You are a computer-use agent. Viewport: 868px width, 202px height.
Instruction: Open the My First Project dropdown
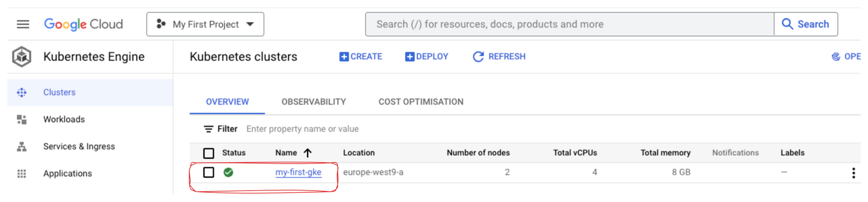pos(205,24)
